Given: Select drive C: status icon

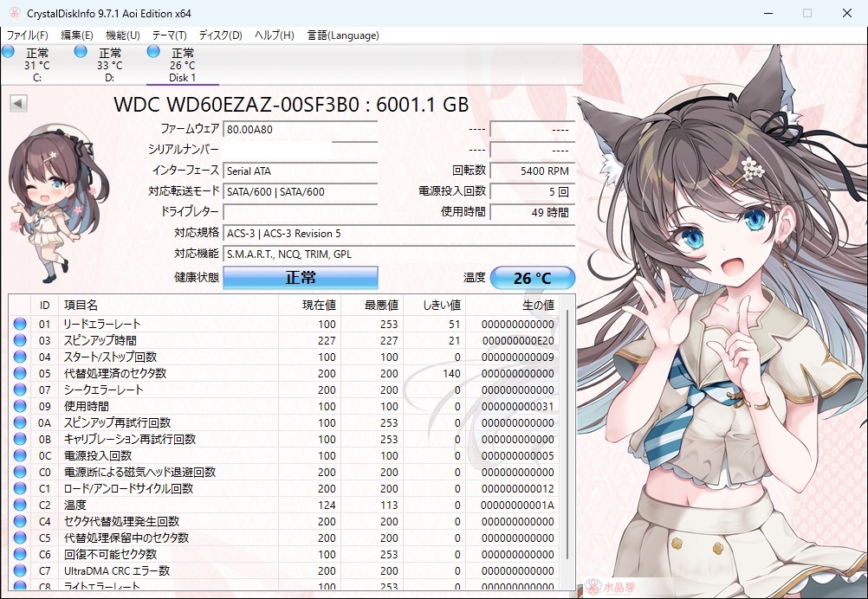Looking at the screenshot, I should (9, 51).
